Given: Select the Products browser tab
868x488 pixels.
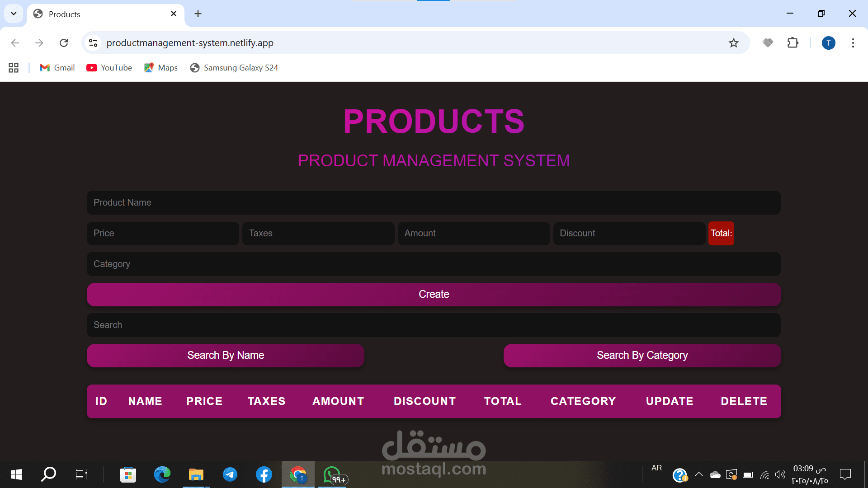Looking at the screenshot, I should pyautogui.click(x=105, y=14).
